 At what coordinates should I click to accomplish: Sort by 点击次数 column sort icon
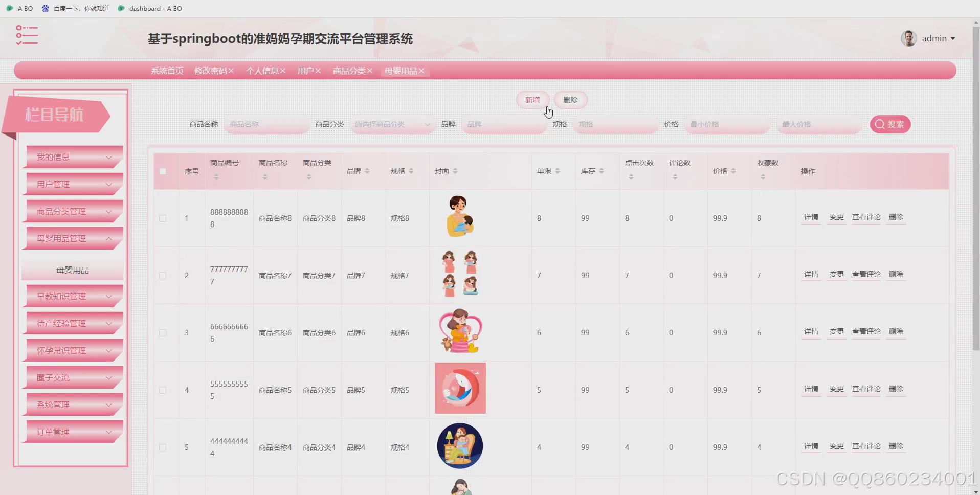pyautogui.click(x=631, y=177)
